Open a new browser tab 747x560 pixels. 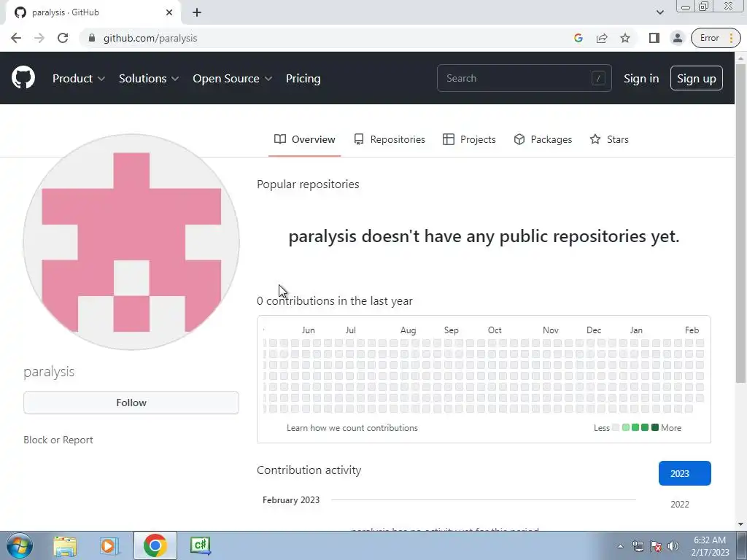click(197, 12)
